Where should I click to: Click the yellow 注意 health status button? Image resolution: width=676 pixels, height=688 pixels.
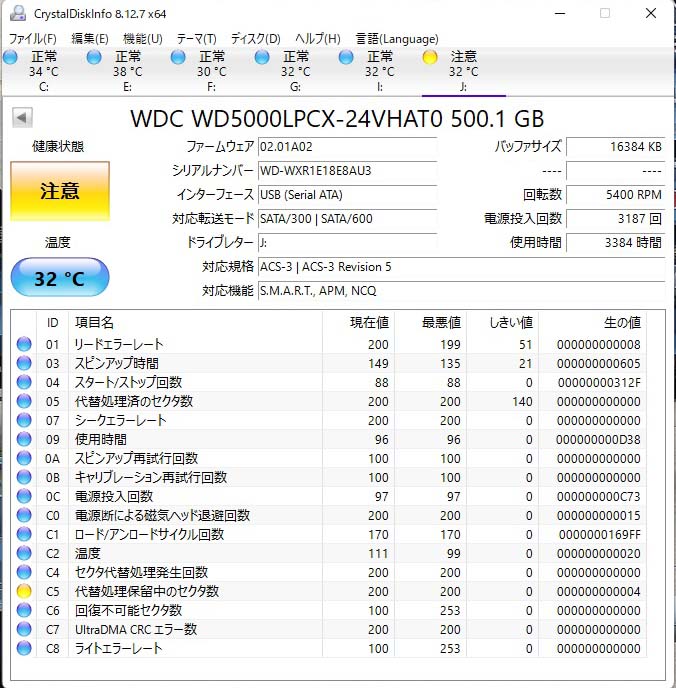pyautogui.click(x=60, y=191)
